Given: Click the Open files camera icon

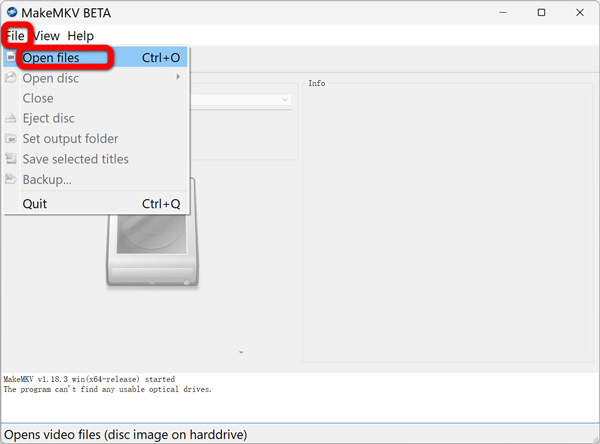Looking at the screenshot, I should click(11, 57).
